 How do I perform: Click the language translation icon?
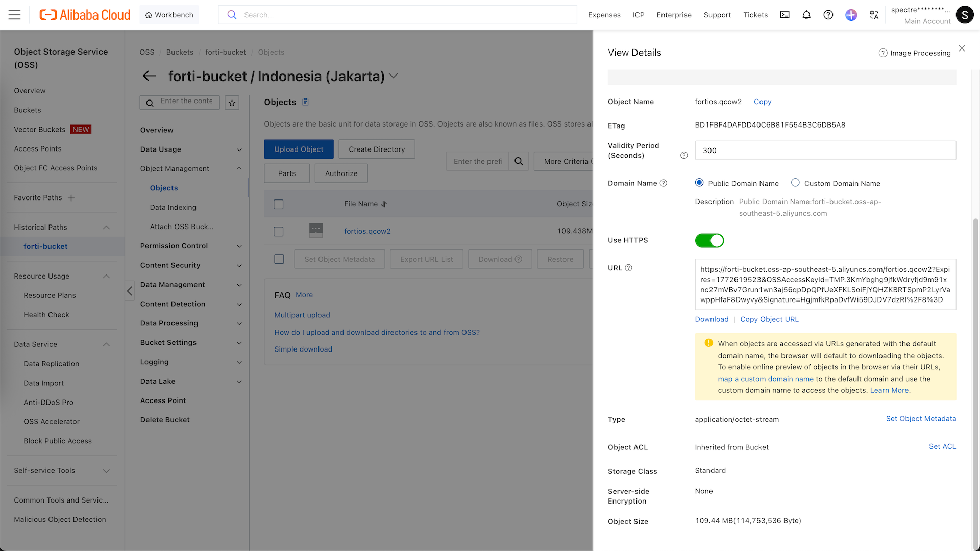coord(874,15)
